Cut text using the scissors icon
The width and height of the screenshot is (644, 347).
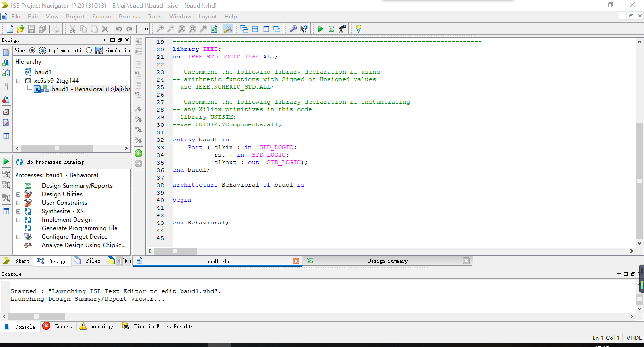[x=73, y=29]
